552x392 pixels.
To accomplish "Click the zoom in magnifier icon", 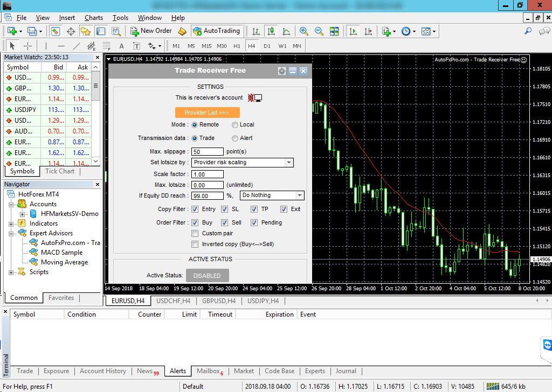I will click(304, 31).
